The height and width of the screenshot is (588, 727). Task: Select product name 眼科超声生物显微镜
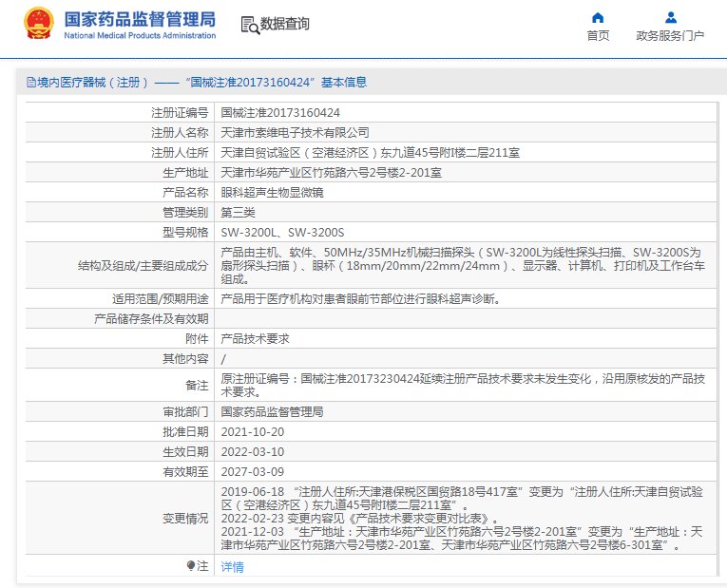tap(272, 192)
